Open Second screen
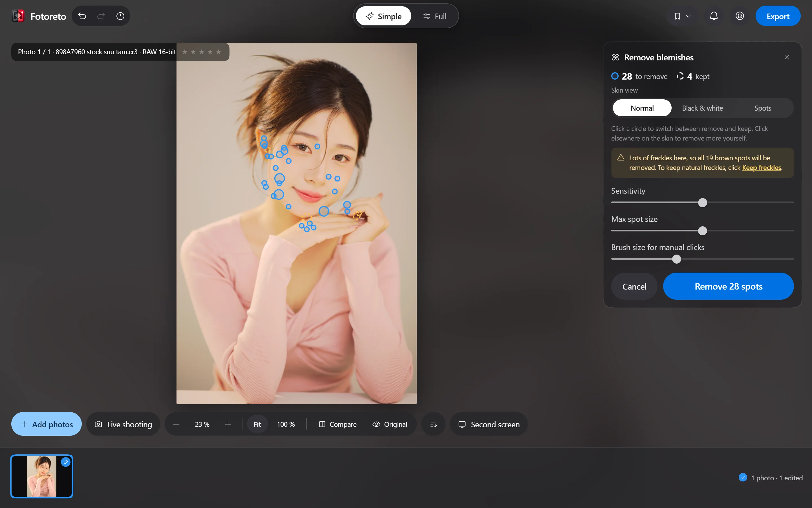This screenshot has height=508, width=812. tap(489, 424)
